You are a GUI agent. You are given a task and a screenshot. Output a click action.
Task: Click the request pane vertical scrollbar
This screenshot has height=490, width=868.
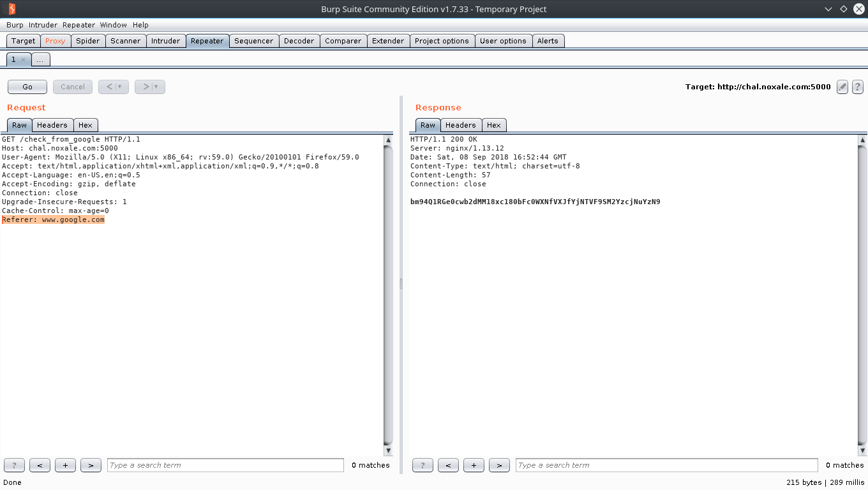pos(388,293)
